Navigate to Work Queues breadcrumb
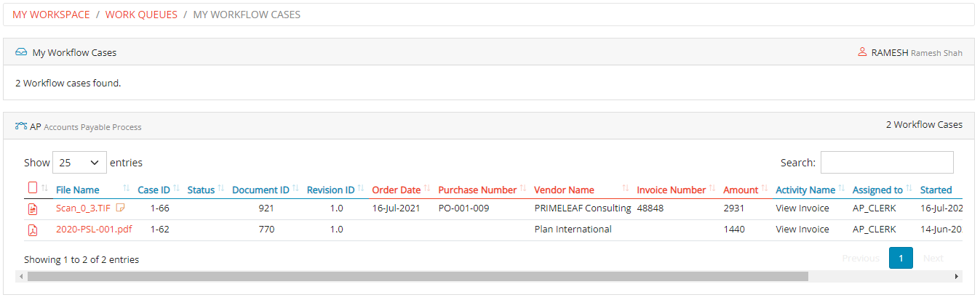980x300 pixels. [x=141, y=15]
